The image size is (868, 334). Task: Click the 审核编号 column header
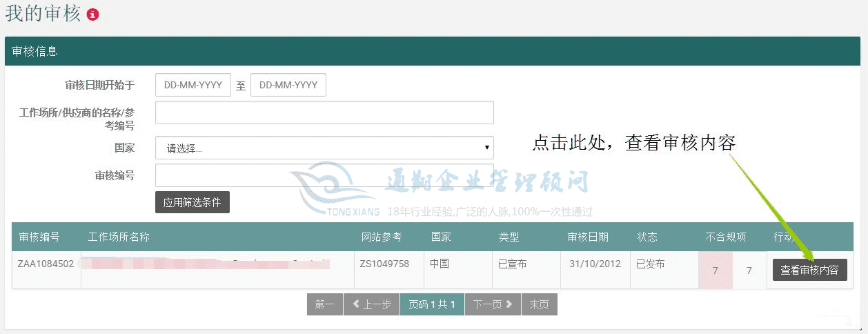point(39,237)
